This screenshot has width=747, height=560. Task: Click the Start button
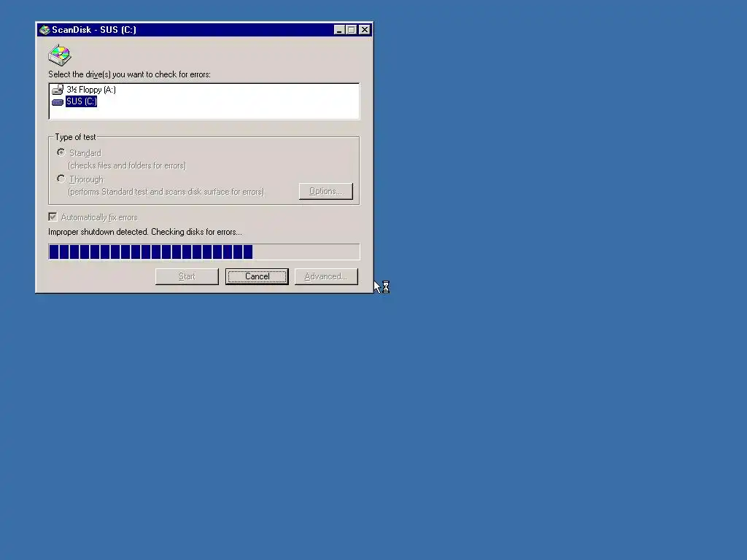tap(187, 276)
